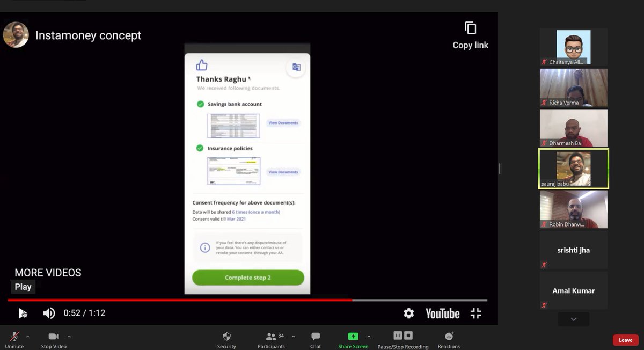The image size is (644, 350).
Task: Open YouTube player settings gear
Action: tap(409, 313)
